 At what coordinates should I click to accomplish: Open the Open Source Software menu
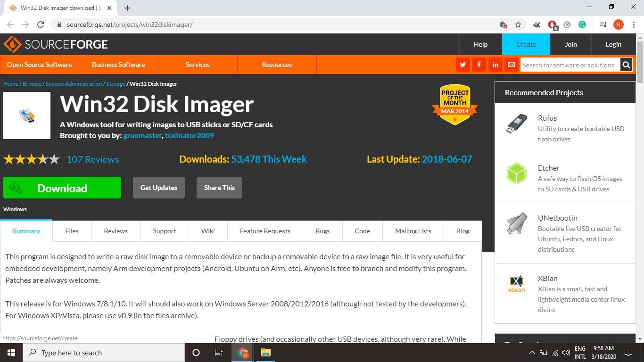(40, 65)
